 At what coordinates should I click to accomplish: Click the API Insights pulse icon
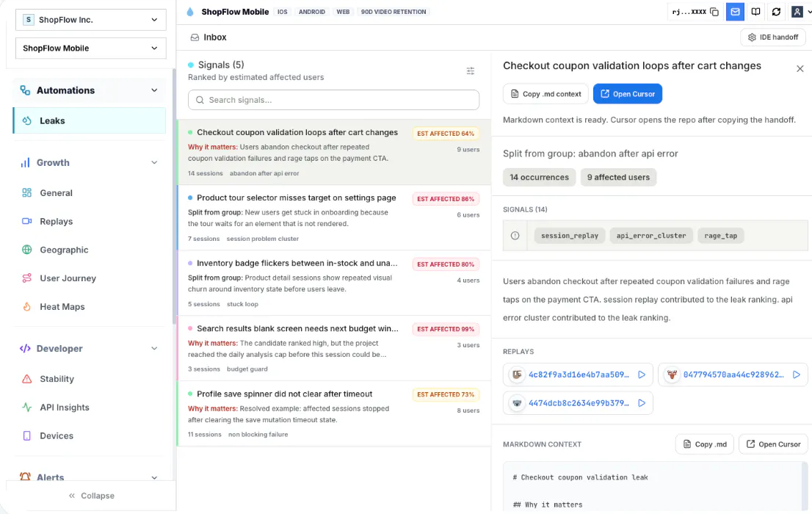tap(27, 408)
